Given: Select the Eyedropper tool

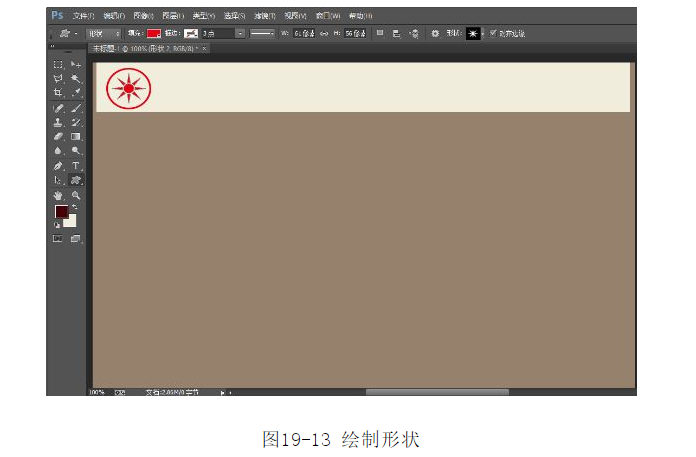Looking at the screenshot, I should tap(76, 92).
